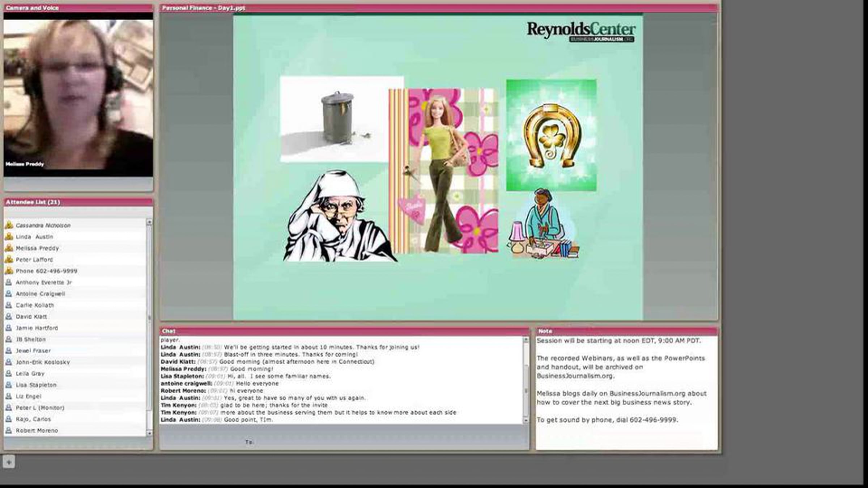868x488 pixels.
Task: Click presenter icon next to Linda Austin
Action: (x=9, y=237)
